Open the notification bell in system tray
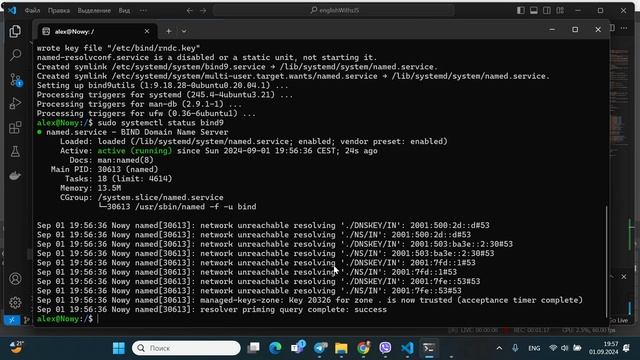640x360 pixels. tap(627, 348)
